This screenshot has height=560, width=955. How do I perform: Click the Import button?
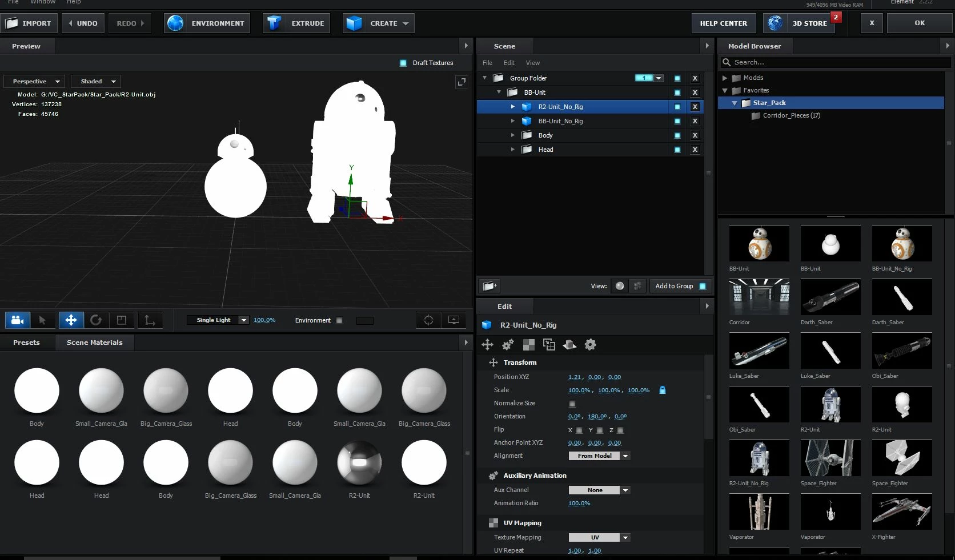[x=29, y=23]
